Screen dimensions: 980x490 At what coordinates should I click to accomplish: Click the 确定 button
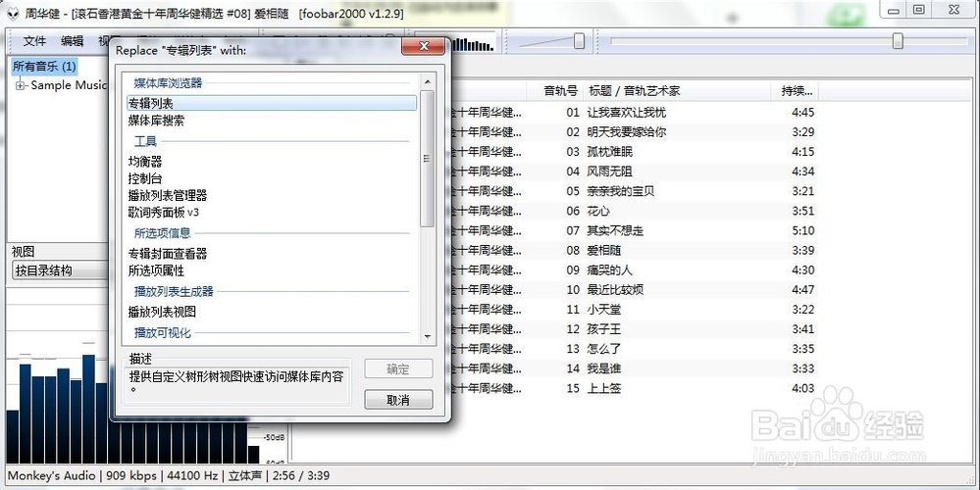point(398,368)
